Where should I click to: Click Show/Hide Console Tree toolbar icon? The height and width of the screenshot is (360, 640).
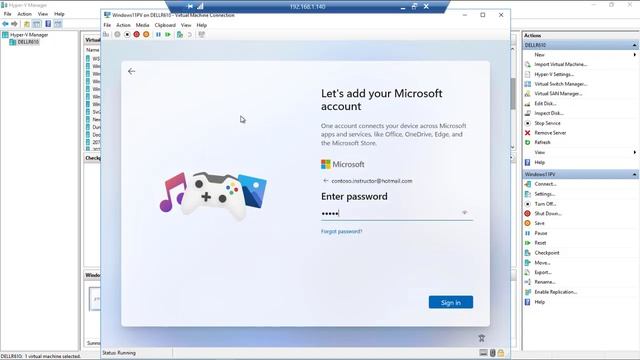point(36,24)
